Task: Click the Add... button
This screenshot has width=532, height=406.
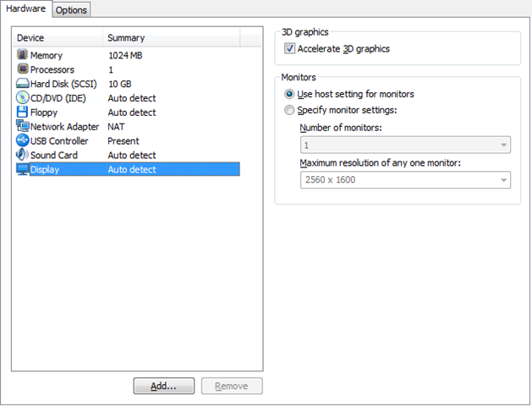Action: [164, 386]
